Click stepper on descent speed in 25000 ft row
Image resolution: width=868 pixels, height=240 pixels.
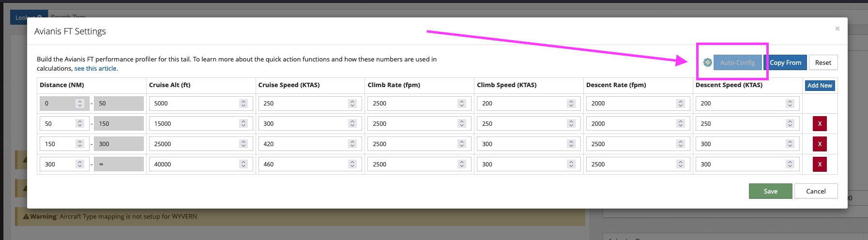point(790,144)
